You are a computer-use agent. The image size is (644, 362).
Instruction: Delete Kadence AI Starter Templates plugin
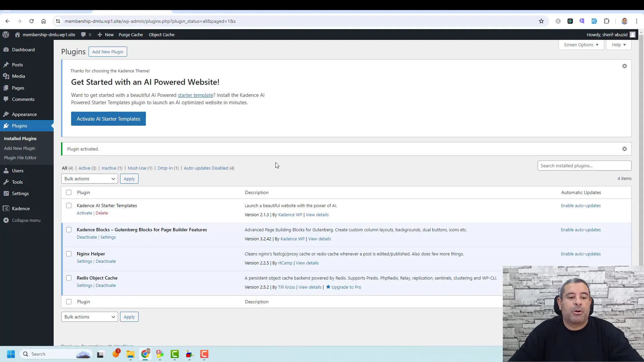coord(102,213)
